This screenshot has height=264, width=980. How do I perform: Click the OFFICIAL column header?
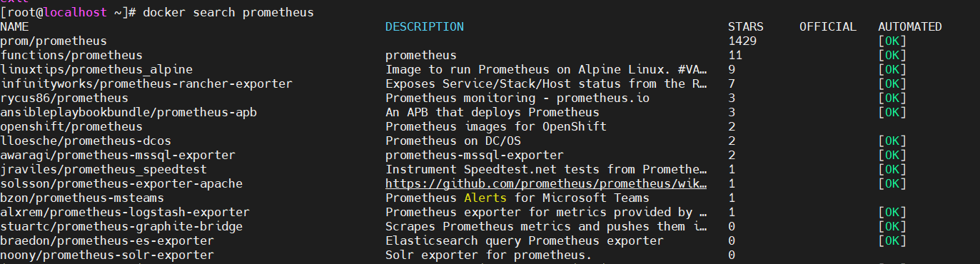coord(828,27)
